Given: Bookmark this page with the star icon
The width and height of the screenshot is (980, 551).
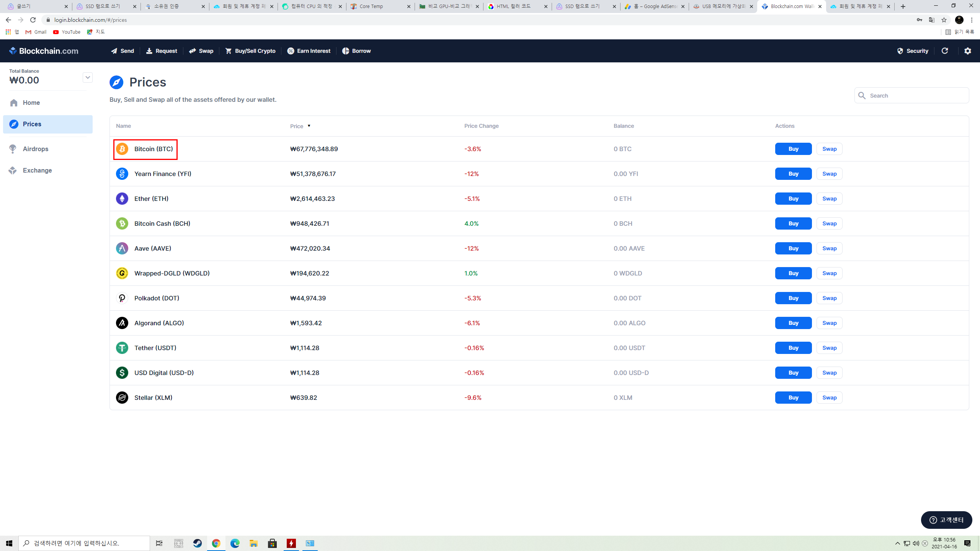Looking at the screenshot, I should point(944,20).
